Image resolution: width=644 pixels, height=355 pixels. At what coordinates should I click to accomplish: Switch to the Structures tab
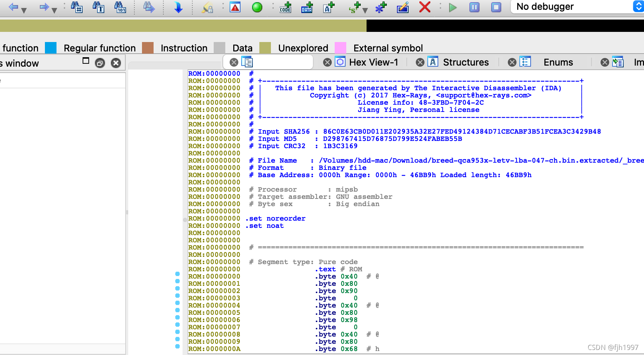pos(465,62)
